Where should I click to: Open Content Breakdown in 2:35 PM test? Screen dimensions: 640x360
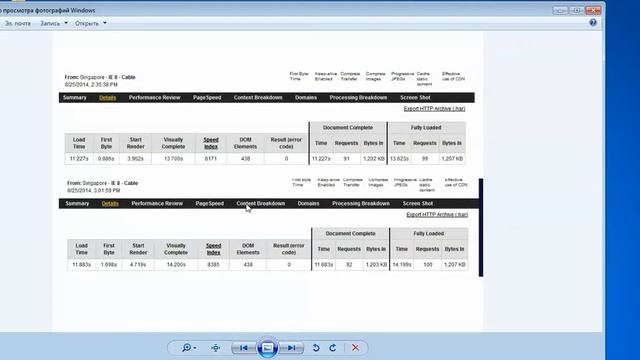[x=258, y=98]
